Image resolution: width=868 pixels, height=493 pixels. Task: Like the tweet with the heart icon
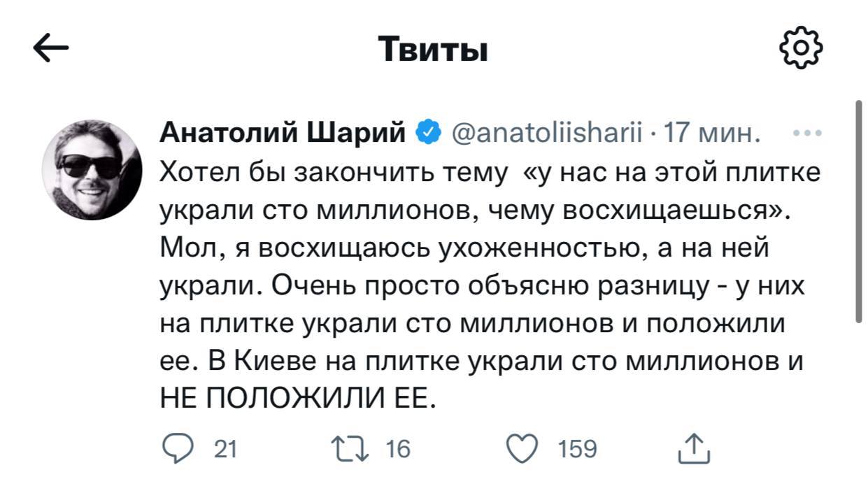(x=522, y=448)
